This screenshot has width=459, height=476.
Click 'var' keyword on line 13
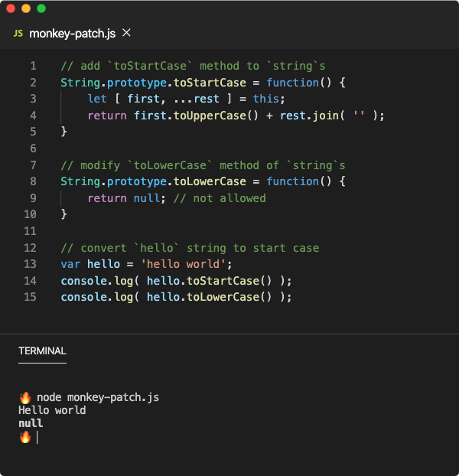(70, 264)
